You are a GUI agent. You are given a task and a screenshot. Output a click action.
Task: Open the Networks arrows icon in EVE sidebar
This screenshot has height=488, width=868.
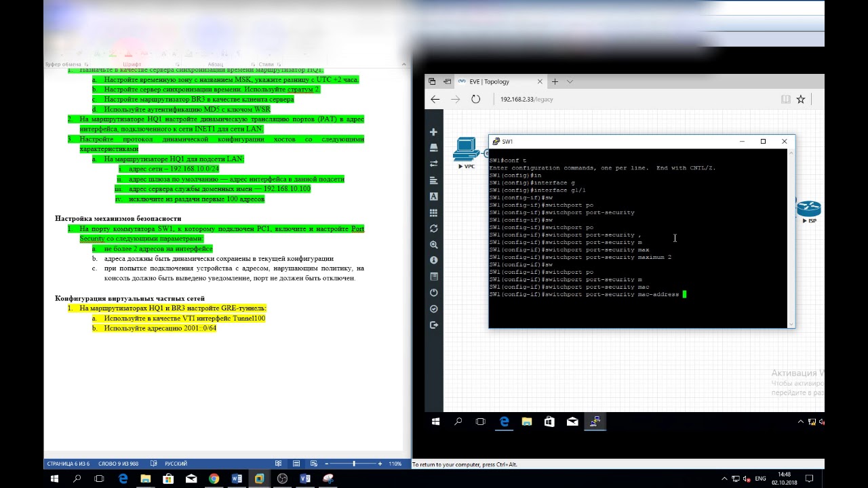click(x=434, y=164)
